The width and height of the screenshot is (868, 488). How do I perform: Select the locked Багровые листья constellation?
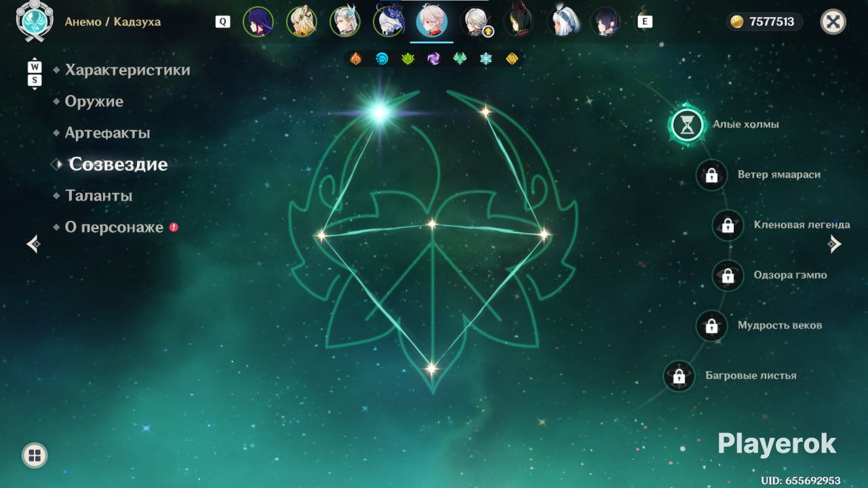(679, 375)
